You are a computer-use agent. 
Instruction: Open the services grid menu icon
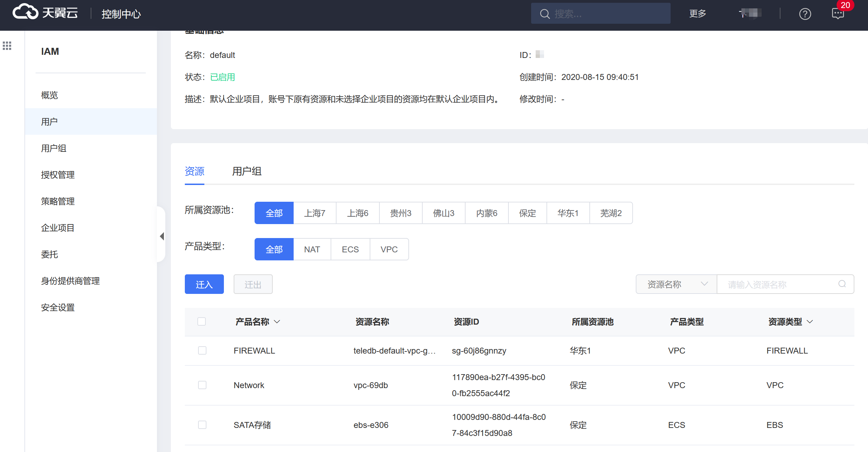7,46
